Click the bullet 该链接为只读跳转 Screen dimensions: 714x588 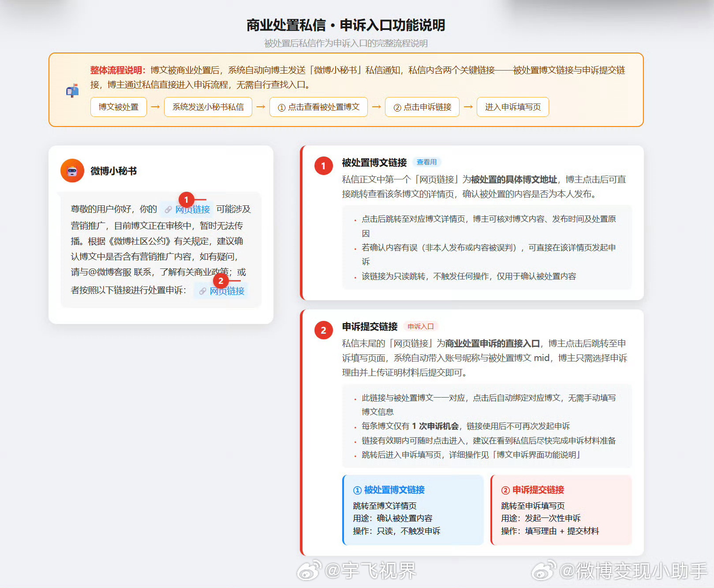click(469, 276)
